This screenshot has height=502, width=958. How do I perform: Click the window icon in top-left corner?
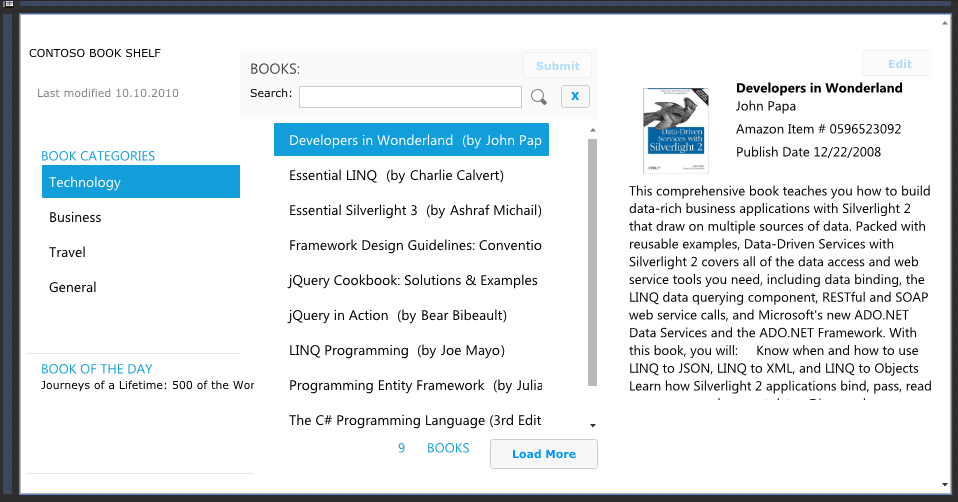pos(9,4)
